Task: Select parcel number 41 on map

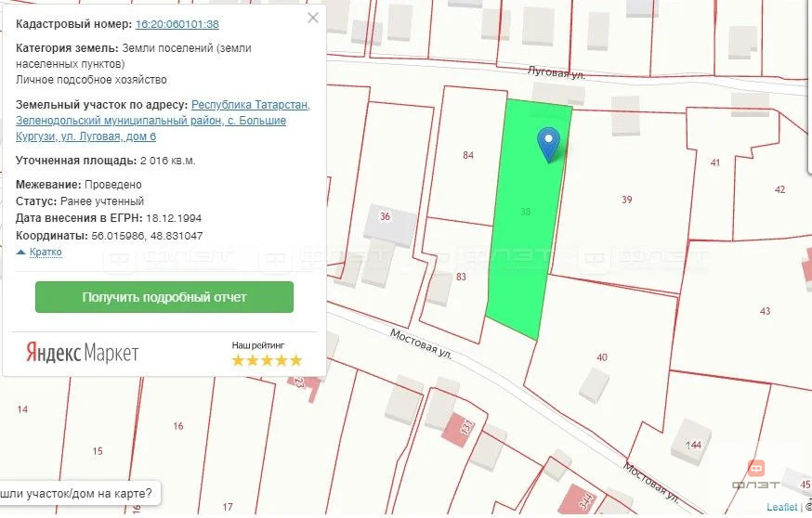Action: [715, 162]
